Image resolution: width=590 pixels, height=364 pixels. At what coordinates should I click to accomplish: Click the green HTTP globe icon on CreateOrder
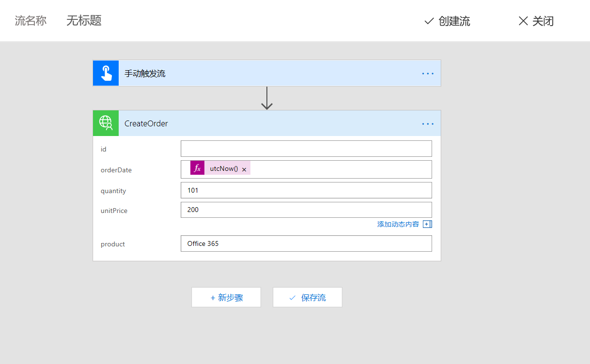click(106, 123)
